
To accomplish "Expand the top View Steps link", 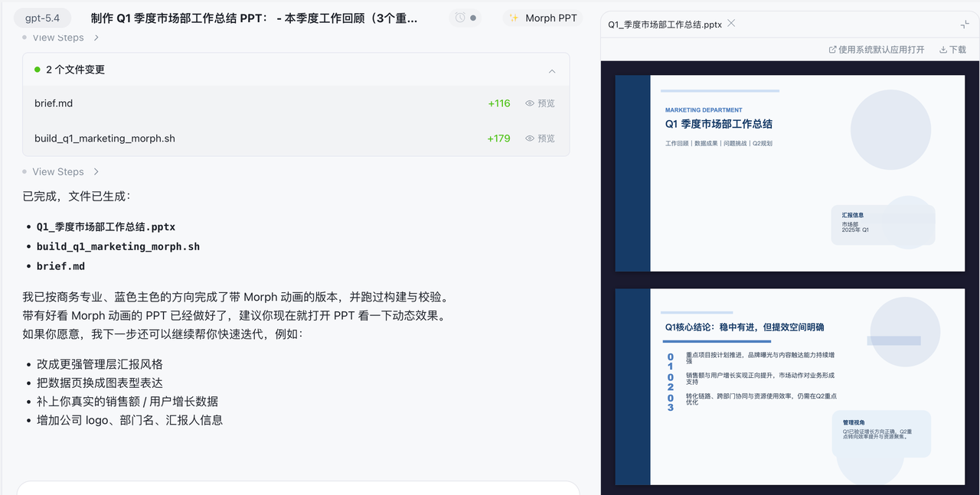I will tap(61, 37).
